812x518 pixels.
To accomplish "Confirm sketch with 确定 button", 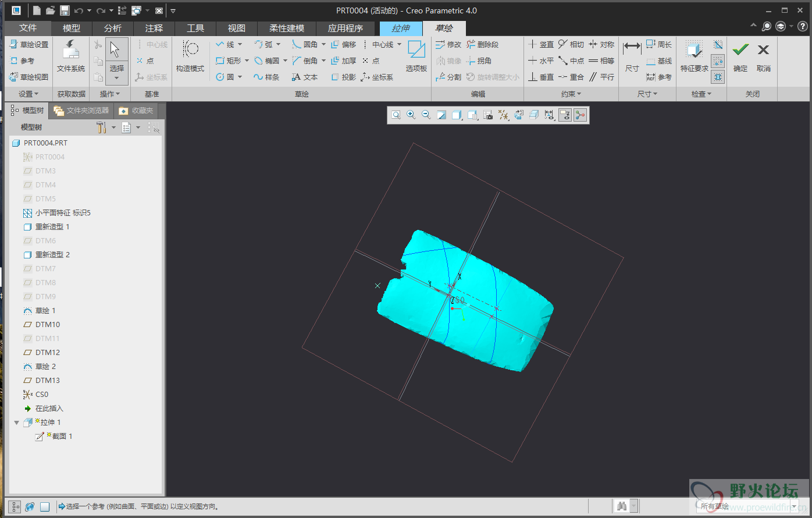I will (740, 57).
